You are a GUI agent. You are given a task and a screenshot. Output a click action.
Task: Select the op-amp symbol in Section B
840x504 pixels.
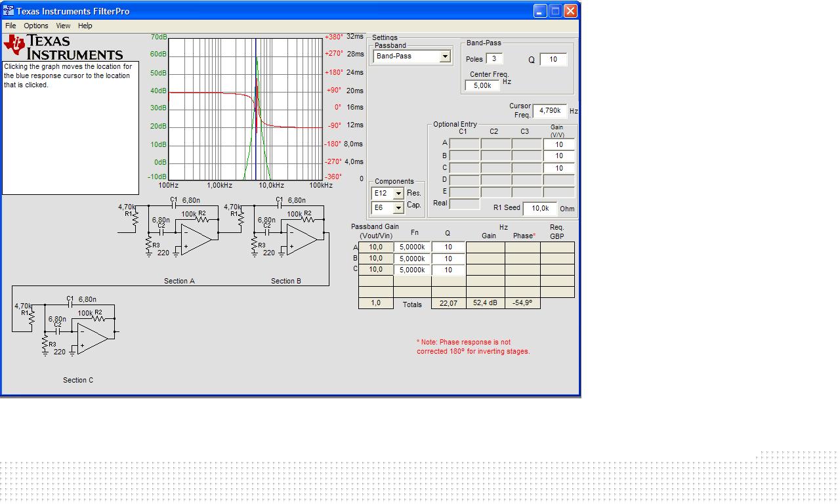(303, 238)
